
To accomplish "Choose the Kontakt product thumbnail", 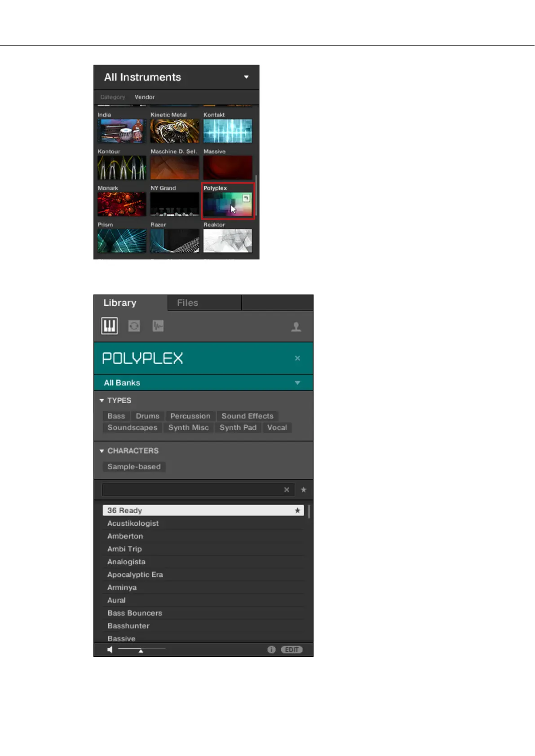I will tap(228, 131).
